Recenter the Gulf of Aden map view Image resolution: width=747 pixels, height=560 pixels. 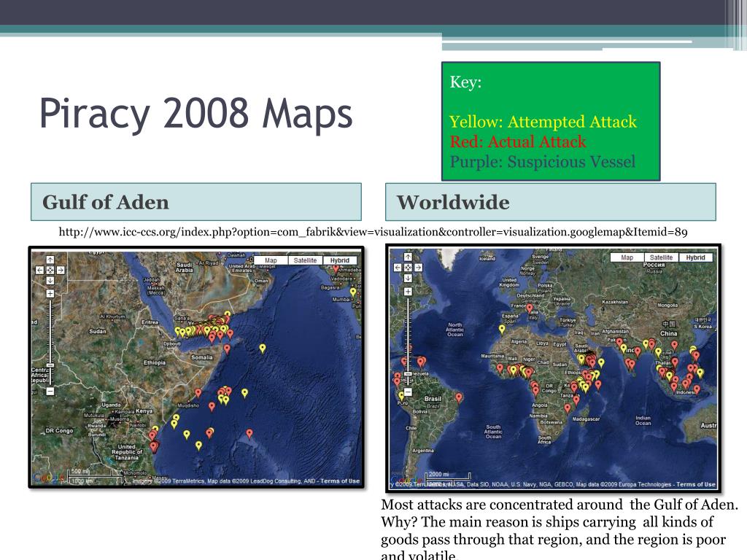pos(50,270)
